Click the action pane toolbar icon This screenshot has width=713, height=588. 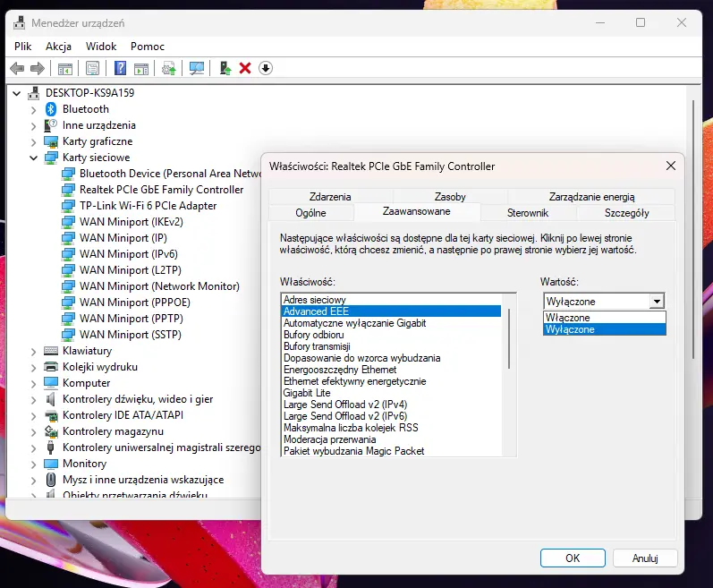pos(141,69)
